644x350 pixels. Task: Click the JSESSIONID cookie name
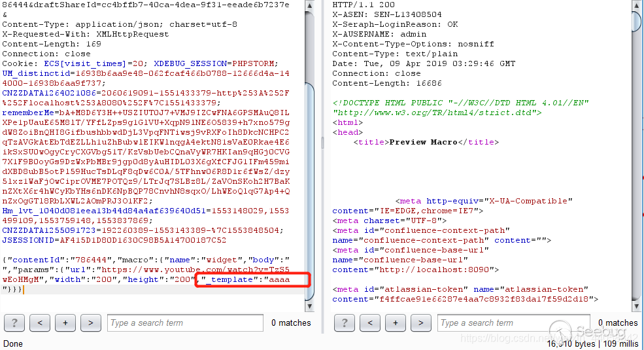point(28,240)
